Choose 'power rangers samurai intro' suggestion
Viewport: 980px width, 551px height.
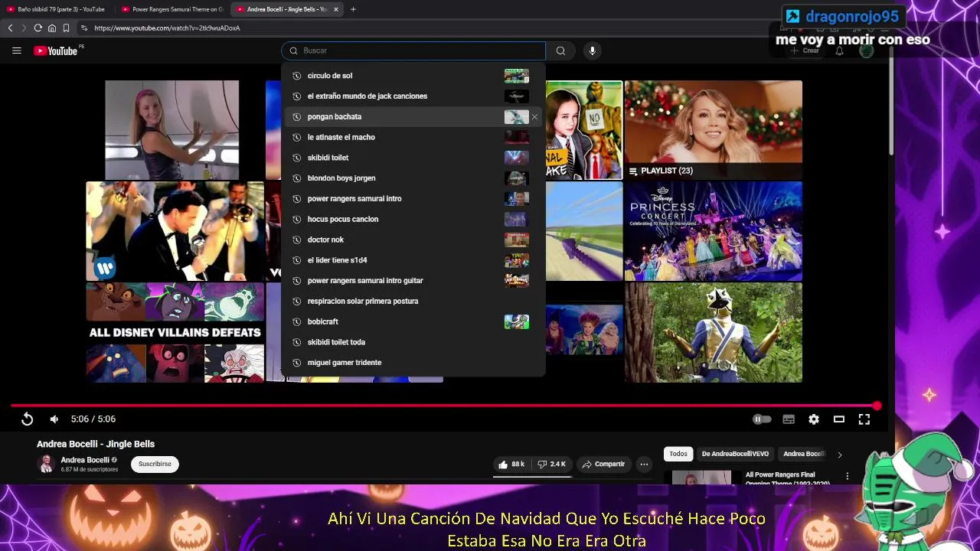[413, 199]
